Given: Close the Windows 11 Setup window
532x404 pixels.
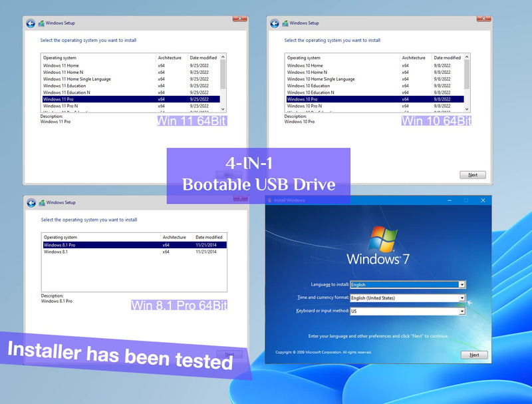Looking at the screenshot, I should click(x=240, y=19).
